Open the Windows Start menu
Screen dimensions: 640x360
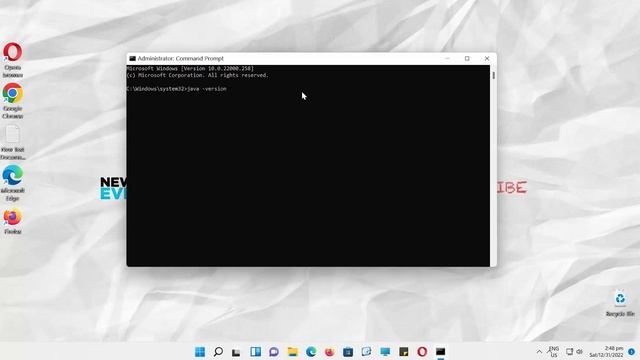click(200, 351)
